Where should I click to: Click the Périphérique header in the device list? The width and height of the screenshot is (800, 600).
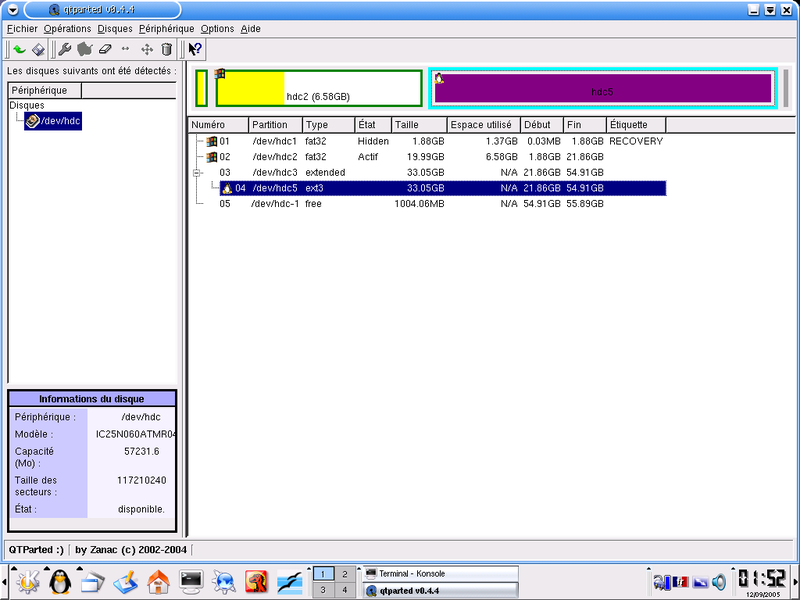45,90
